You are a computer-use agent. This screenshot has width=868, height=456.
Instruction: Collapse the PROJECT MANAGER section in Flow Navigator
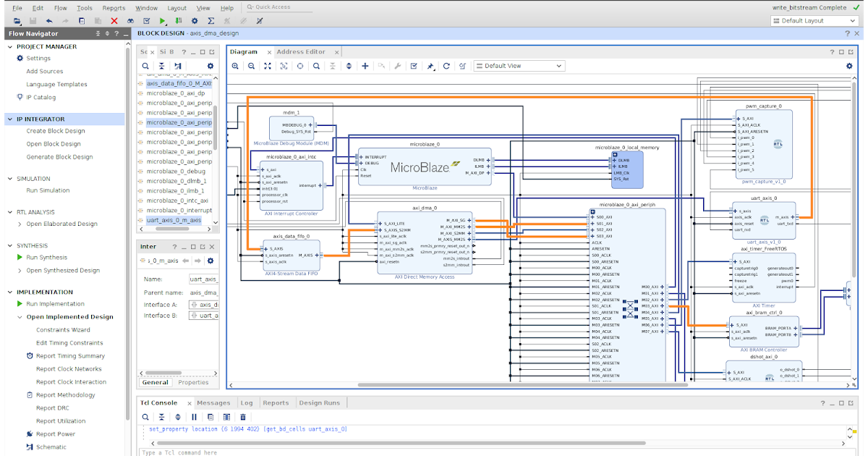click(x=9, y=46)
